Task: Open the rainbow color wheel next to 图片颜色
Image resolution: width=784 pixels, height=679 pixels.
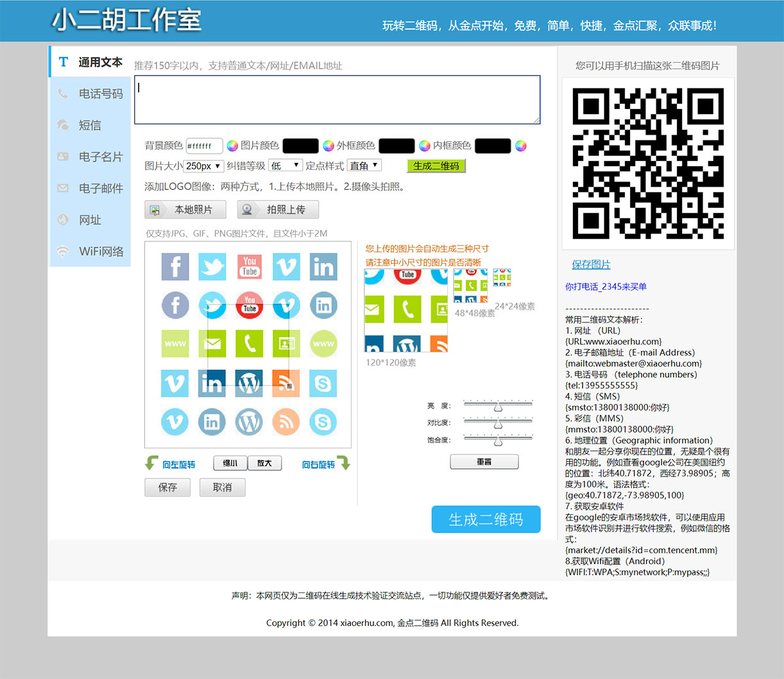Action: pos(232,146)
